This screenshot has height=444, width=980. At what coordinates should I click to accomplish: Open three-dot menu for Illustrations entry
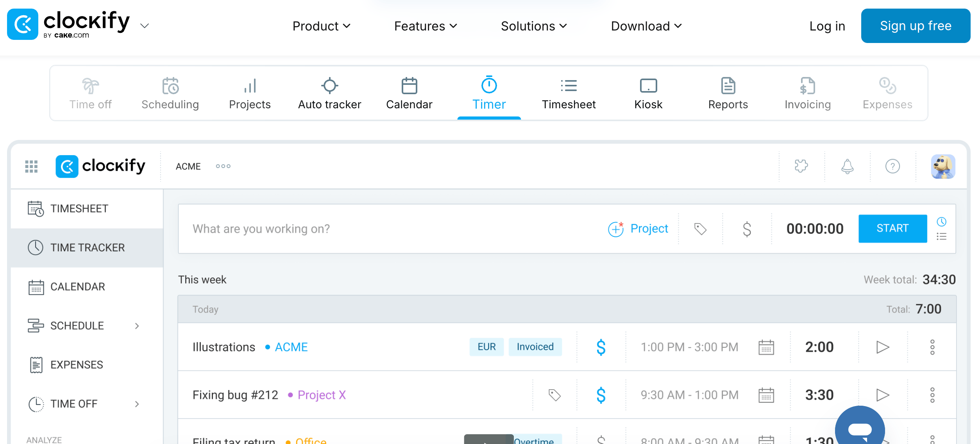(x=932, y=347)
